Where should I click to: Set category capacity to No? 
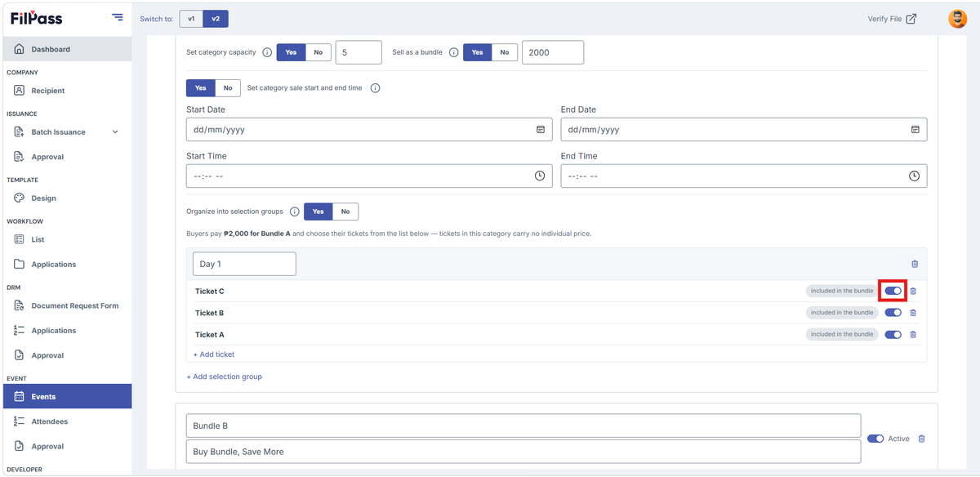318,52
